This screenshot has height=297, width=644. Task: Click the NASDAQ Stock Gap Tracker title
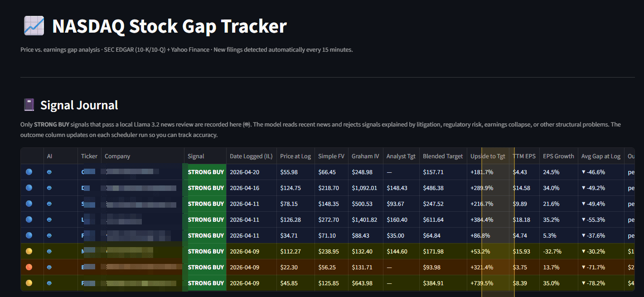click(x=169, y=26)
